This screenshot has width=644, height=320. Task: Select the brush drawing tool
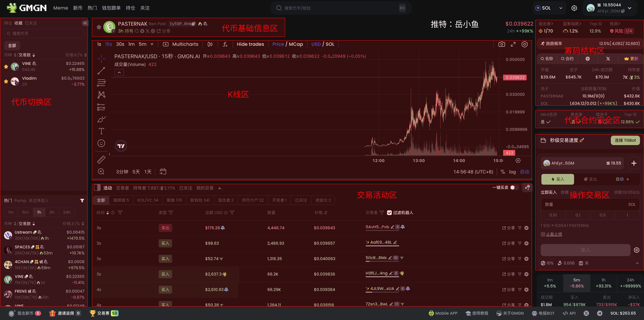(x=101, y=119)
